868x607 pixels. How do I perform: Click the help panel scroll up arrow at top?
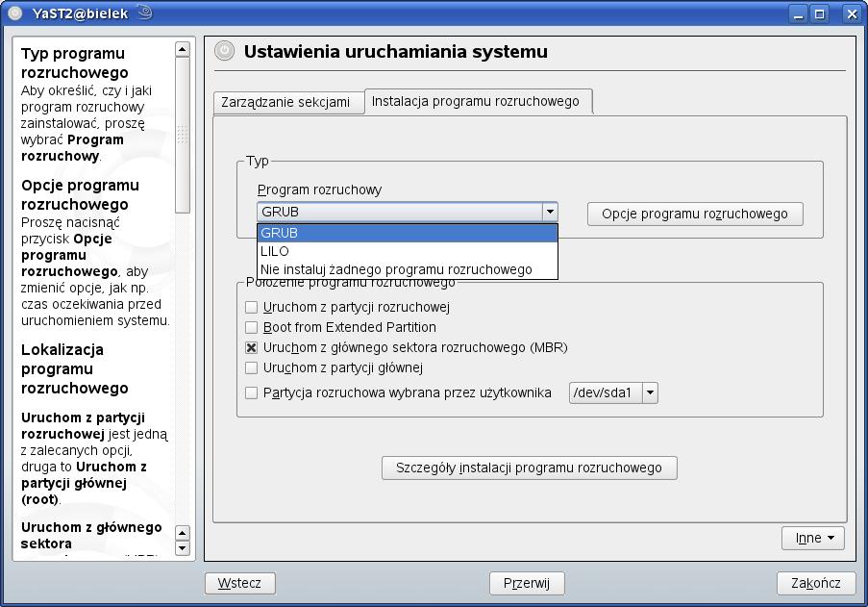coord(182,49)
